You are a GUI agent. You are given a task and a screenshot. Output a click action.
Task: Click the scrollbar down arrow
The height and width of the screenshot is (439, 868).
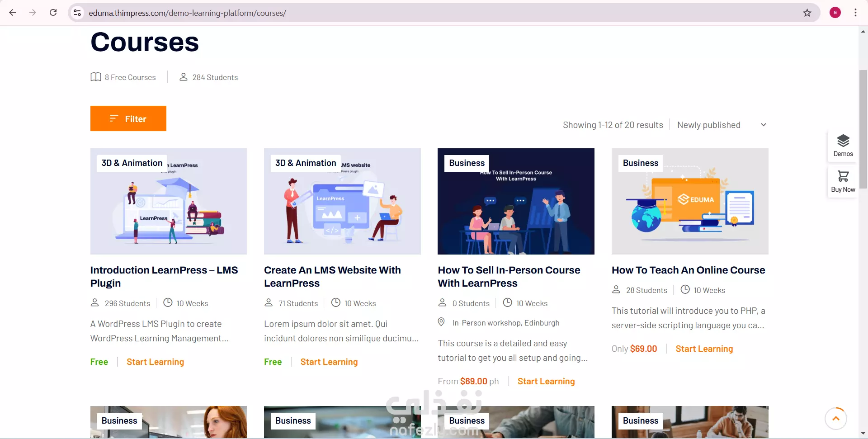coord(863,434)
